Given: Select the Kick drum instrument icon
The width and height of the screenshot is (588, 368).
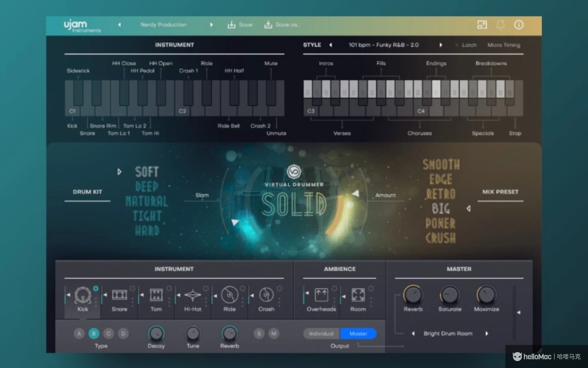Looking at the screenshot, I should click(83, 295).
